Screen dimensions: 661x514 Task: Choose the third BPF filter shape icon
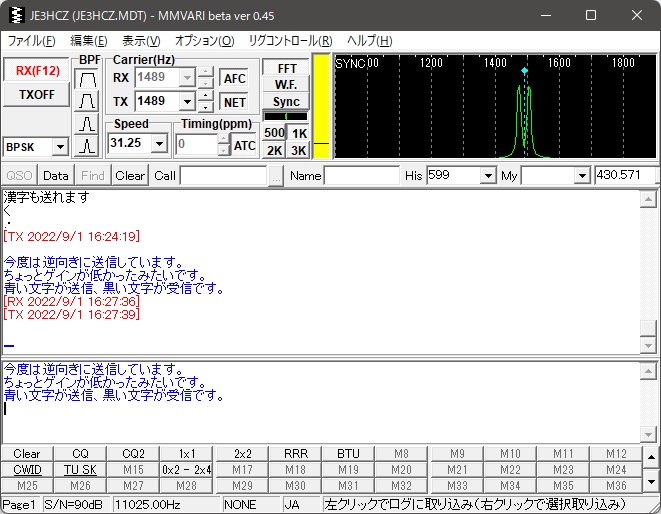(x=88, y=124)
